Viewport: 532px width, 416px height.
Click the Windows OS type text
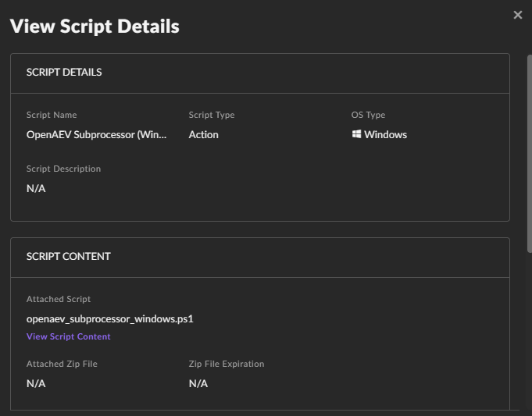tap(385, 134)
